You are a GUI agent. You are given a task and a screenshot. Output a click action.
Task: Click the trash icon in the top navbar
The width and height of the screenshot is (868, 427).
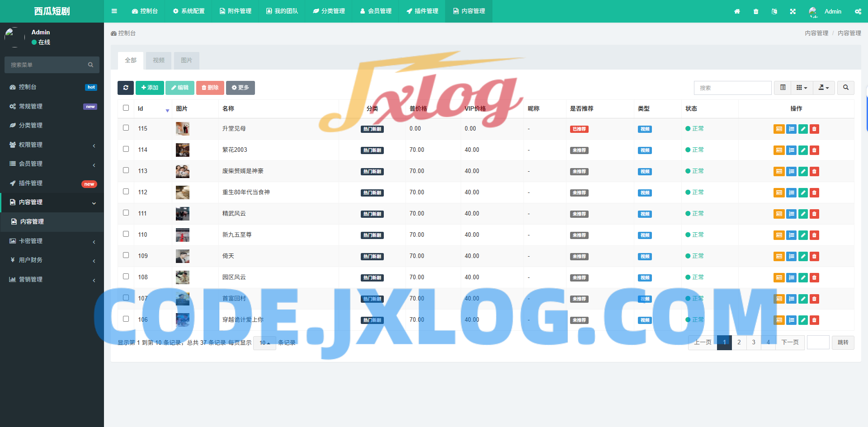tap(755, 11)
